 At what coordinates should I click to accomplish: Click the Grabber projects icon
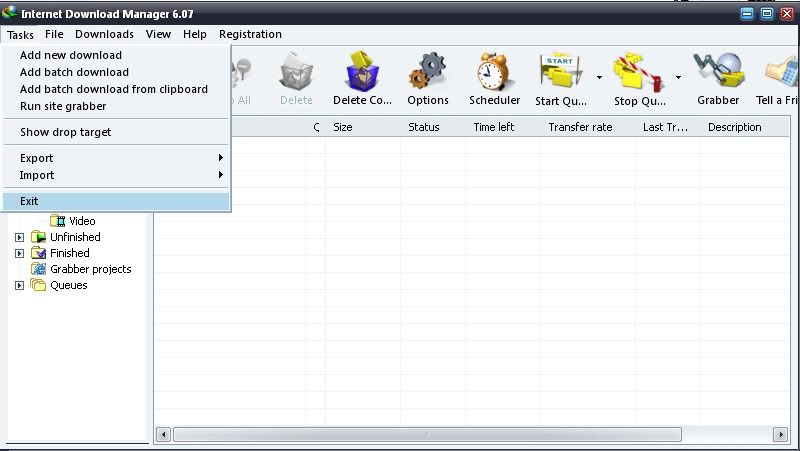pos(38,269)
